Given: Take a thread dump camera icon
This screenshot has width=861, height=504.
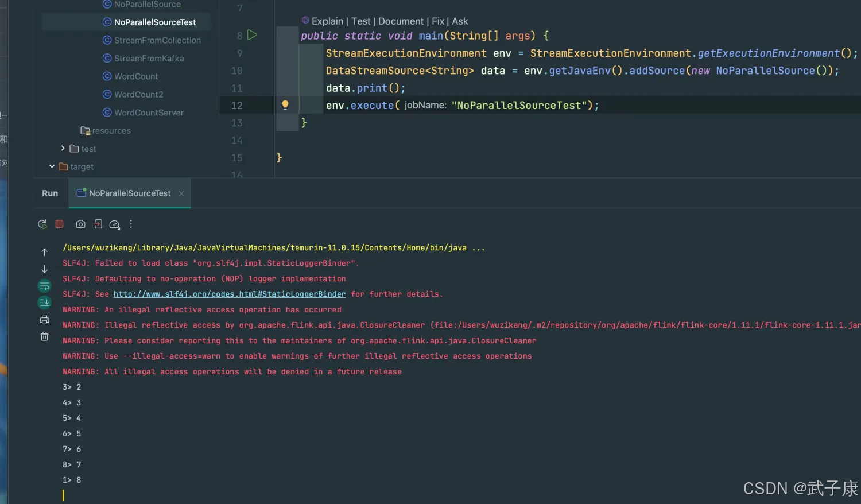Looking at the screenshot, I should coord(80,224).
